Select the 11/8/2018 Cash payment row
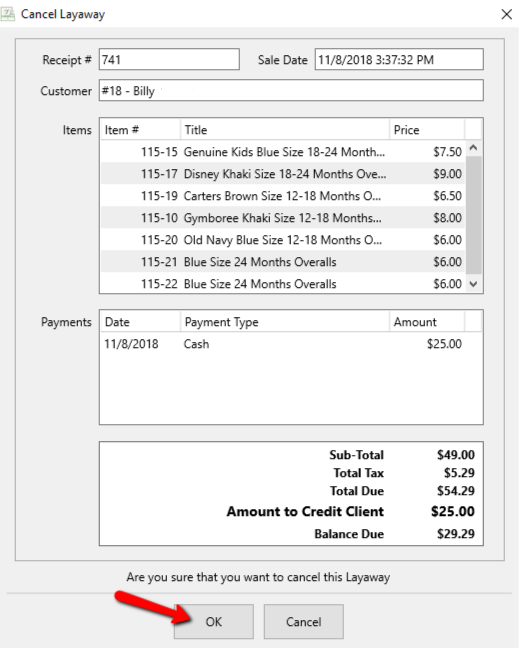Image resolution: width=521 pixels, height=648 pixels. pos(283,343)
